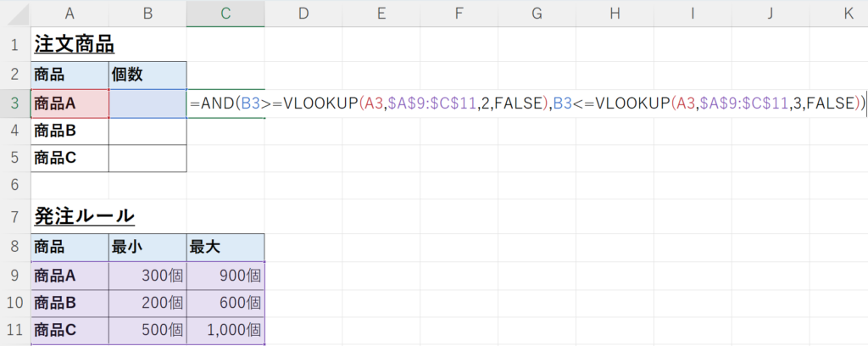The width and height of the screenshot is (868, 346).
Task: Click the 注文商品 title cell
Action: tap(70, 44)
